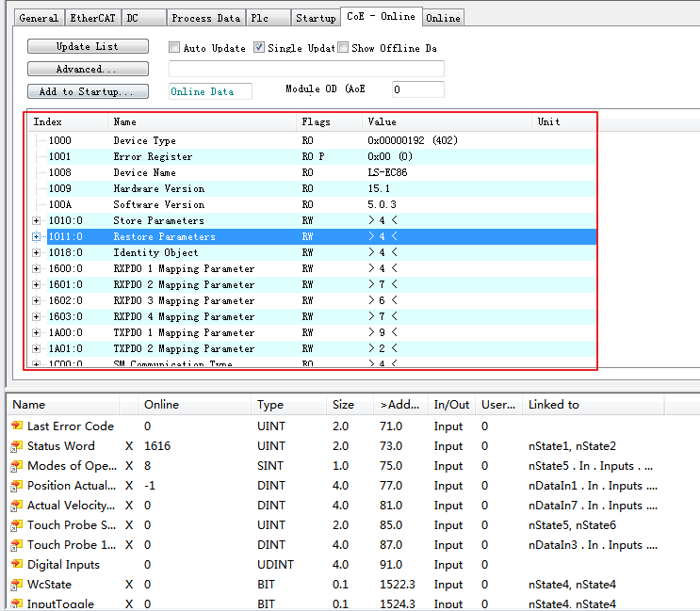Expand the 1600:0 RXPDO 1 Mapping node
700x611 pixels.
(x=36, y=269)
